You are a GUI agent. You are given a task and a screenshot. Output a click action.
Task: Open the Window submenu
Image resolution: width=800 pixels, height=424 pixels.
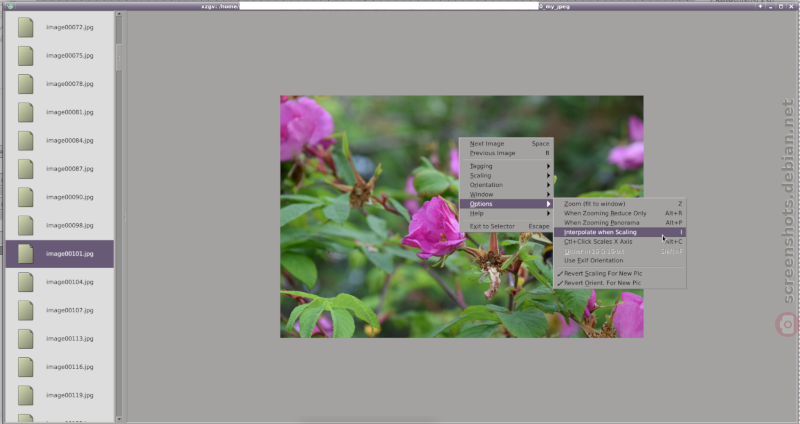coord(506,194)
